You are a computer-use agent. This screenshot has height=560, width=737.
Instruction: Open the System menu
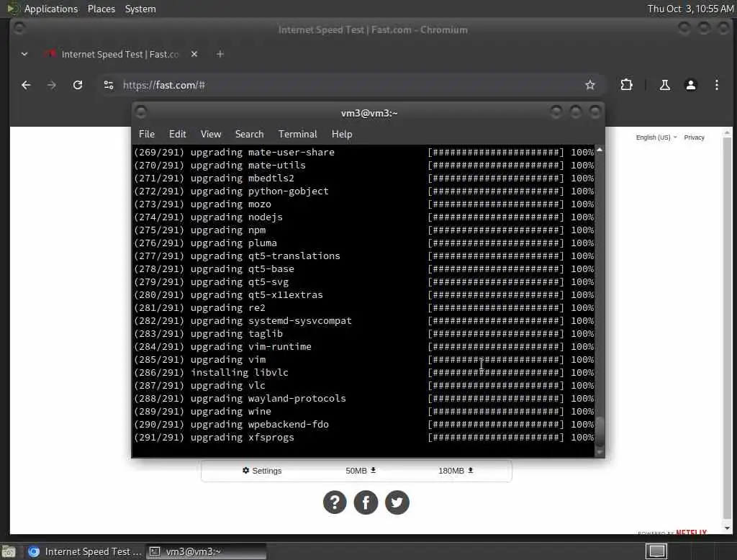pyautogui.click(x=140, y=9)
